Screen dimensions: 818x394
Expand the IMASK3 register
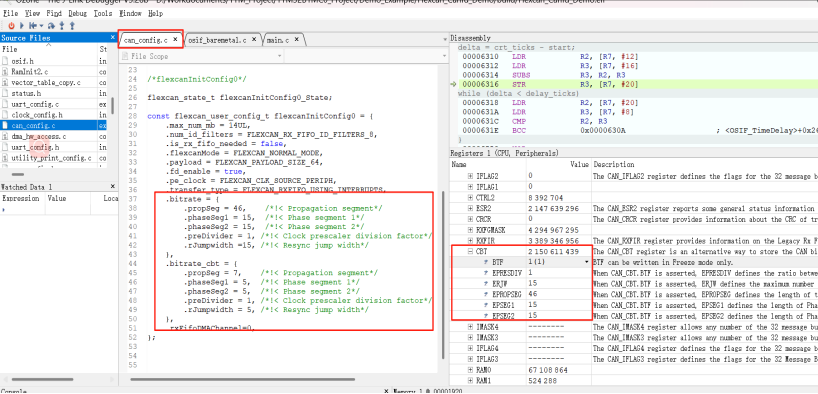click(x=471, y=338)
